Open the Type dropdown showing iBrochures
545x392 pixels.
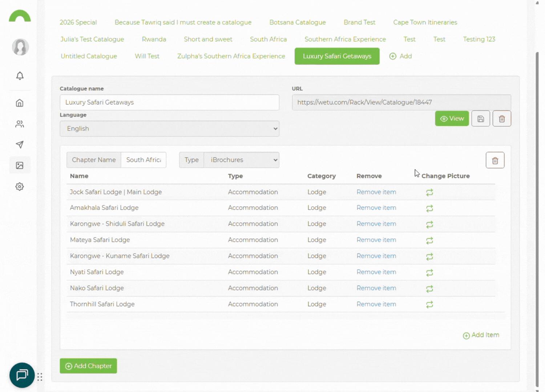pyautogui.click(x=241, y=160)
